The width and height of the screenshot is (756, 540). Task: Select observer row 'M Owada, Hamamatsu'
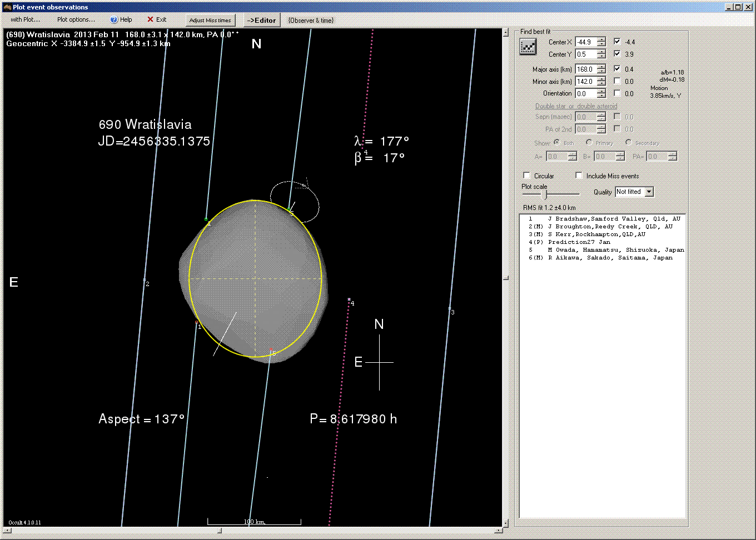(x=603, y=250)
